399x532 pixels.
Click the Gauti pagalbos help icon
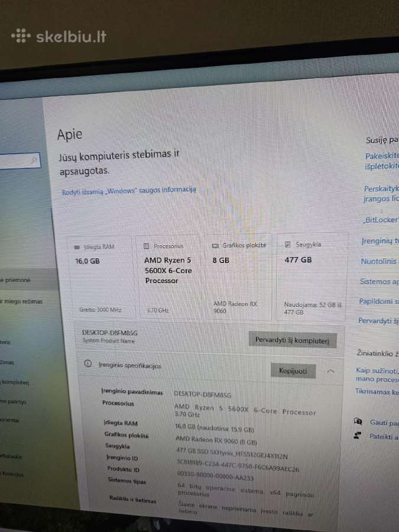click(x=358, y=421)
